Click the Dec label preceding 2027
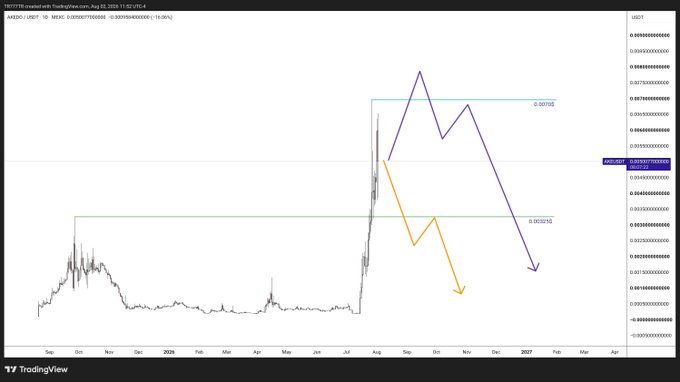 (496, 352)
